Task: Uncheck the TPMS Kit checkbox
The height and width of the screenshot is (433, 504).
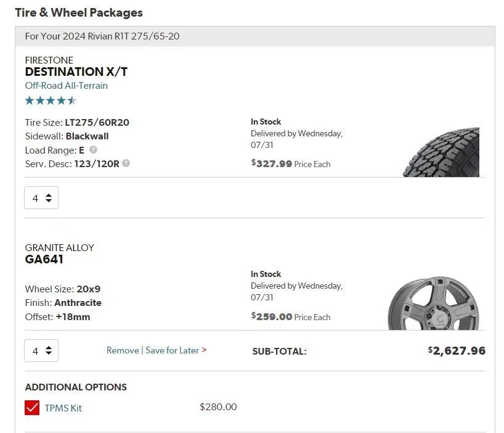Action: [x=32, y=408]
